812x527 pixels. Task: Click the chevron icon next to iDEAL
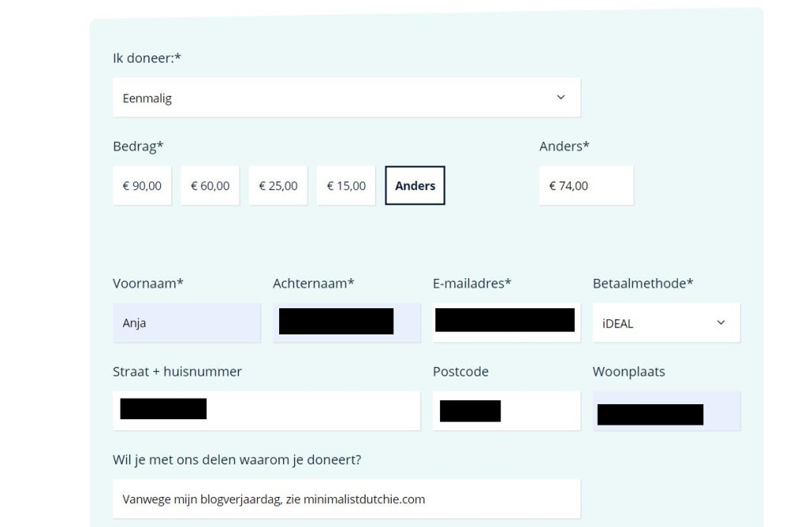click(x=721, y=323)
